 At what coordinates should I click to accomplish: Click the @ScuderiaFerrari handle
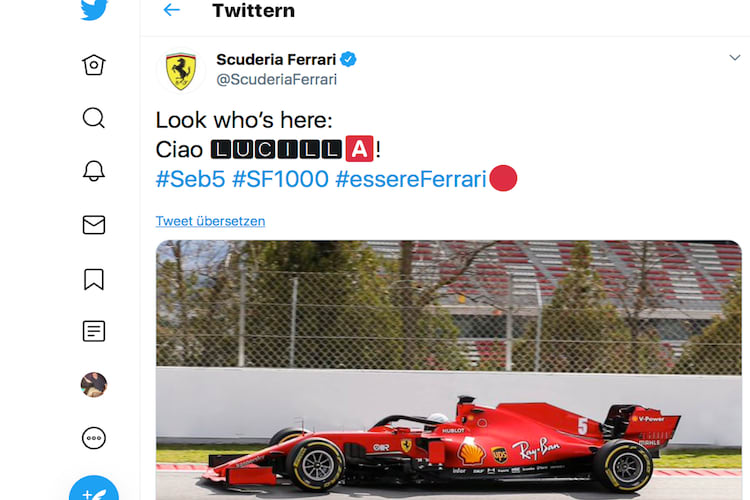276,80
